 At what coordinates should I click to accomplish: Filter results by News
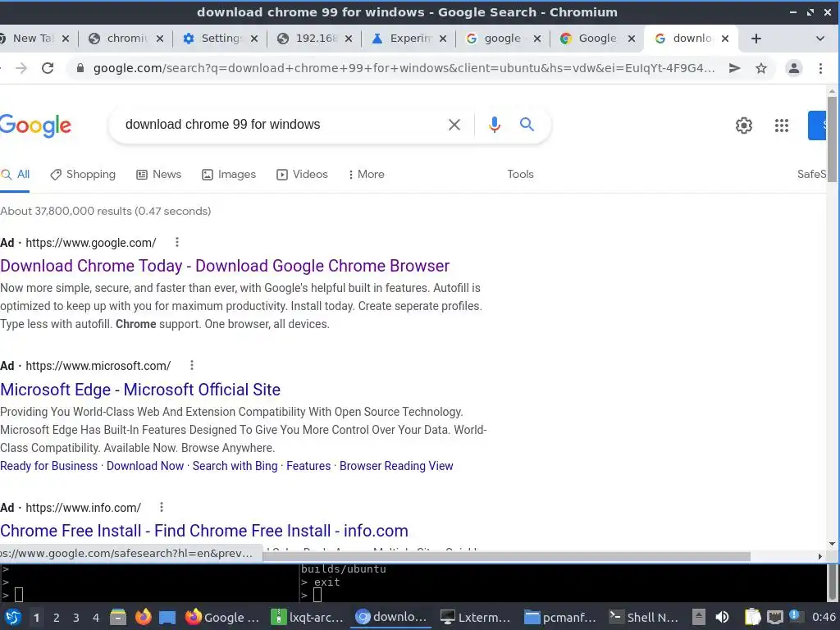click(159, 174)
